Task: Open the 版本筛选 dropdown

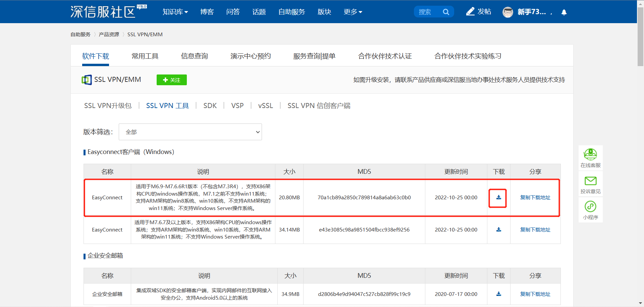Action: click(190, 132)
